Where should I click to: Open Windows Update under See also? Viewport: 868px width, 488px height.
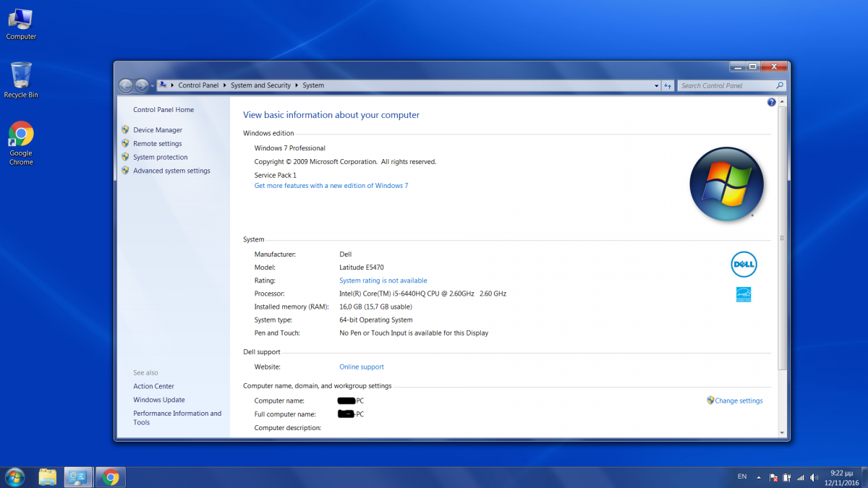click(159, 400)
